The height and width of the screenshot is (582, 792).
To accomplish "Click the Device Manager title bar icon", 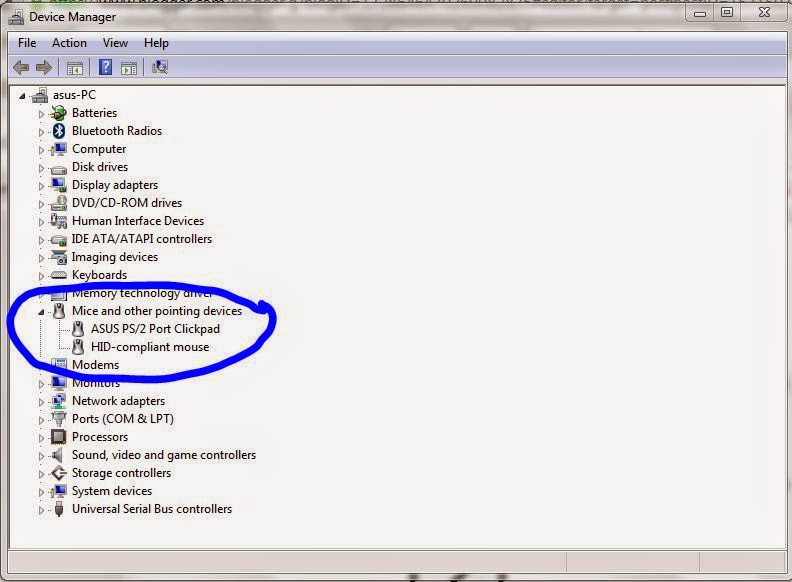I will tap(16, 18).
